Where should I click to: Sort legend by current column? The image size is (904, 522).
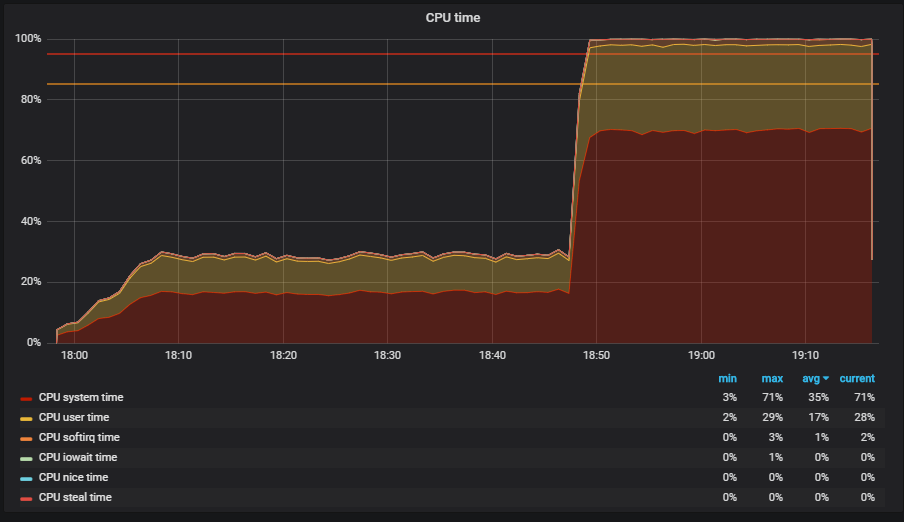(857, 378)
